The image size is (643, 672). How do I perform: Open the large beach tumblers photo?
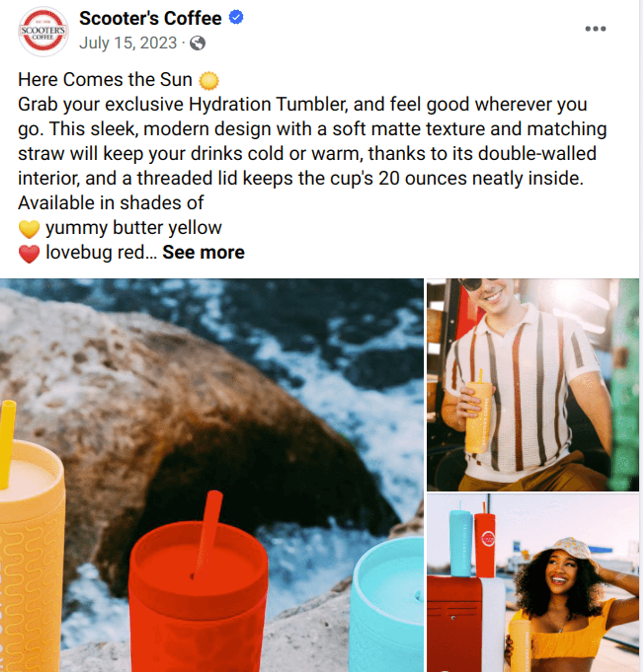pos(211,475)
